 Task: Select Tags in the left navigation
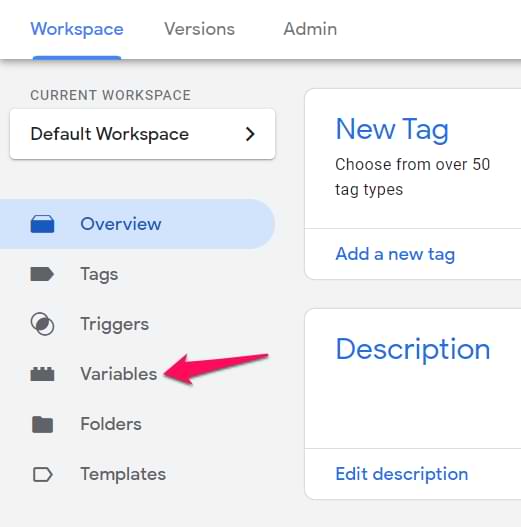click(99, 274)
